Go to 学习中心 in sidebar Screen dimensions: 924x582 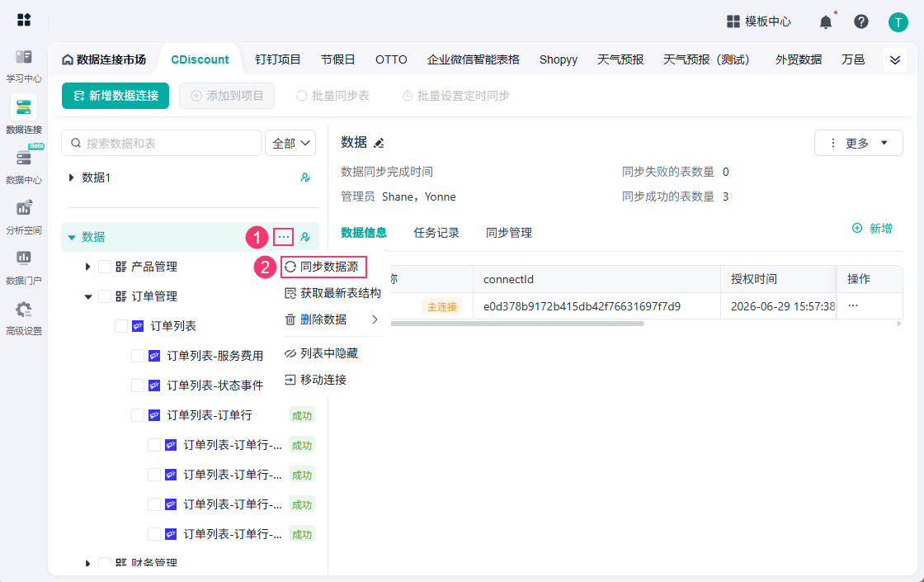click(24, 67)
